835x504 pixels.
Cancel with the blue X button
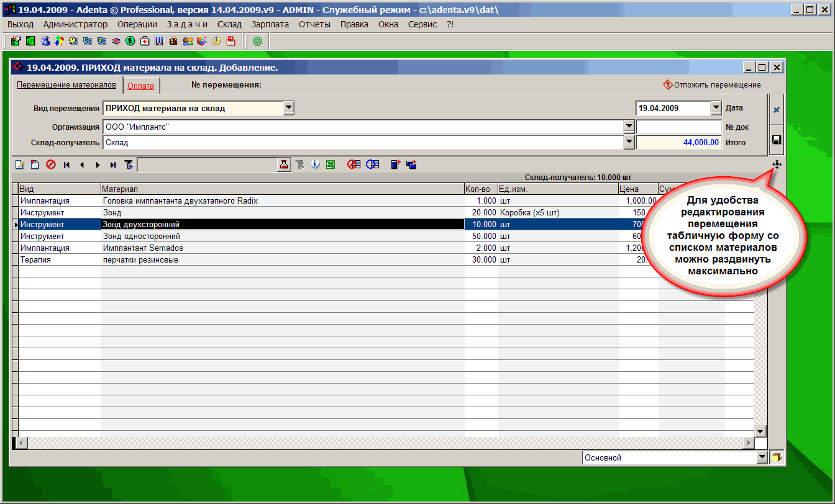coord(776,110)
